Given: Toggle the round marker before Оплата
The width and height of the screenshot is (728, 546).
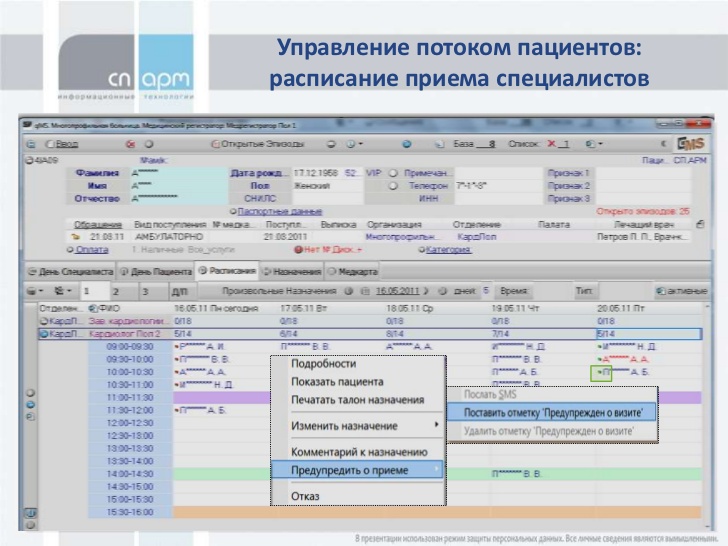Looking at the screenshot, I should pyautogui.click(x=70, y=250).
